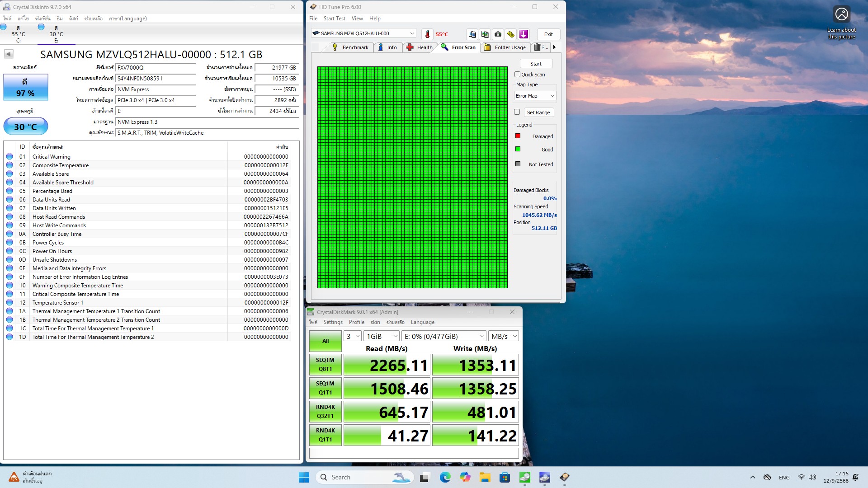Open the Folder Usage tab
Viewport: 868px width, 488px height.
tap(505, 47)
